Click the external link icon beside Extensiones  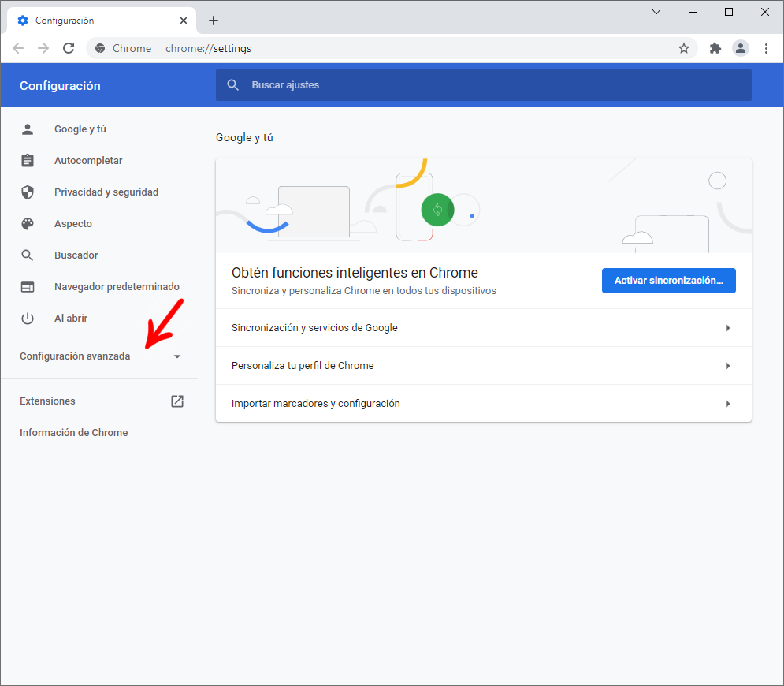177,401
